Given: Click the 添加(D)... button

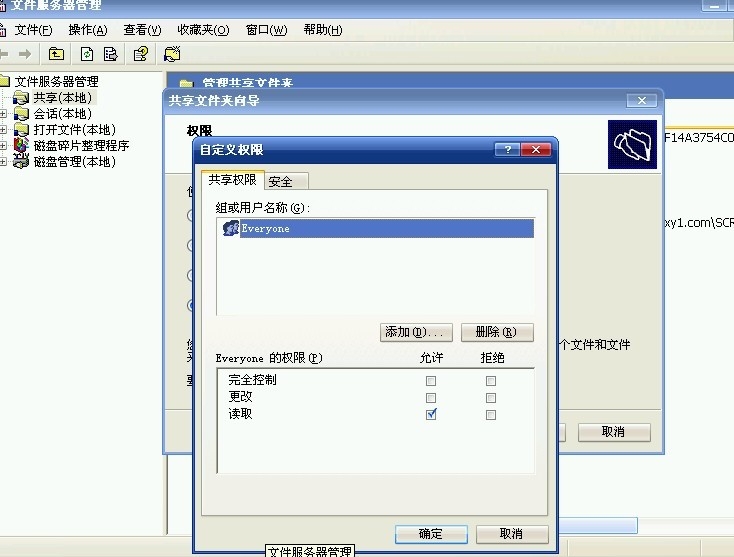Looking at the screenshot, I should tap(417, 332).
